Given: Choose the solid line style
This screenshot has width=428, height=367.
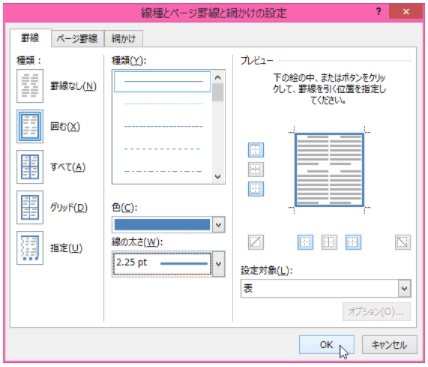Looking at the screenshot, I should (x=162, y=81).
